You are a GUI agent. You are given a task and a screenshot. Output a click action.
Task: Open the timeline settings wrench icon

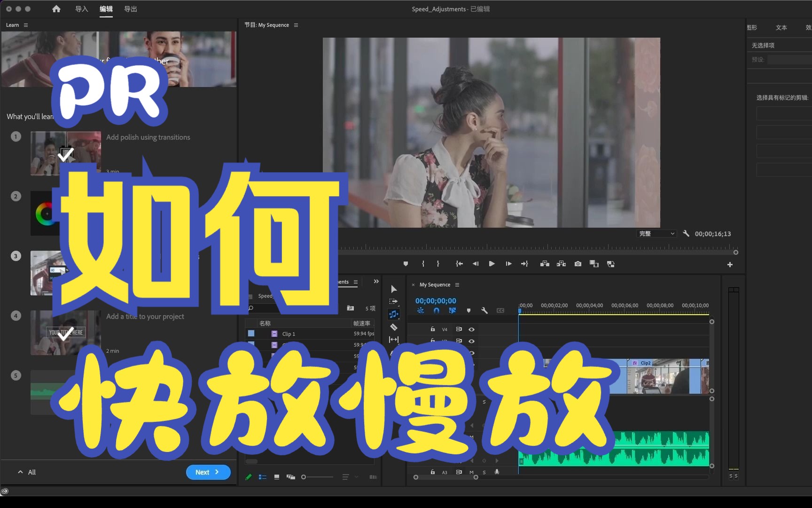tap(485, 311)
